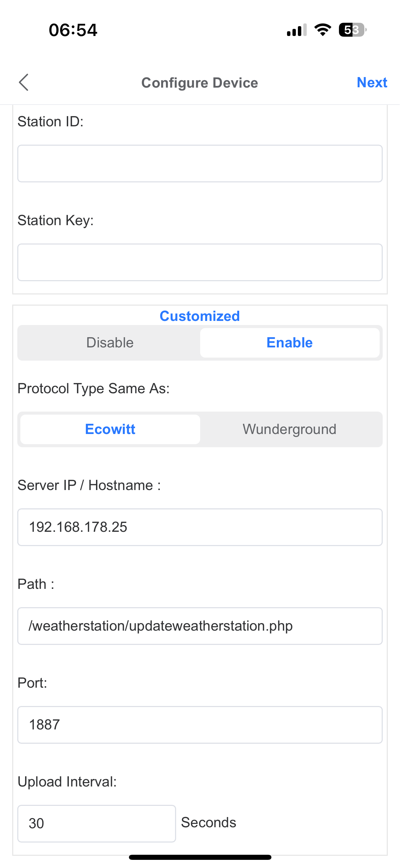Edit the Port number field
This screenshot has width=400, height=868.
click(x=200, y=725)
